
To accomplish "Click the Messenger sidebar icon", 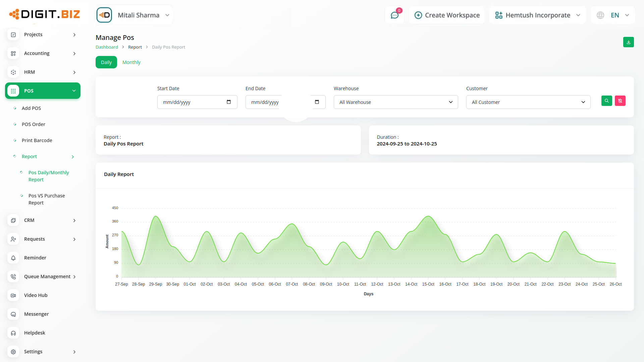I will [x=13, y=314].
